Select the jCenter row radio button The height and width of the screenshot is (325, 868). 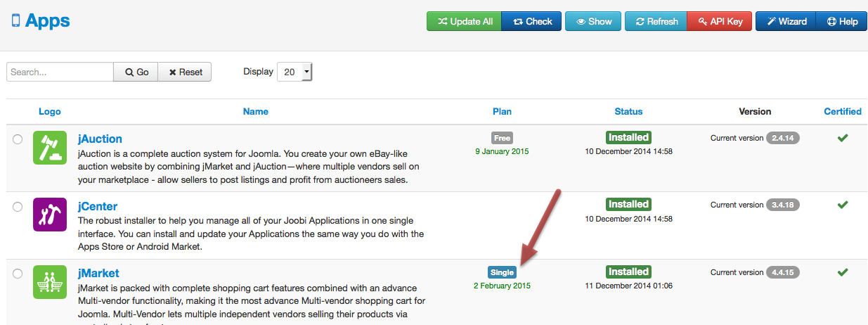coord(18,207)
